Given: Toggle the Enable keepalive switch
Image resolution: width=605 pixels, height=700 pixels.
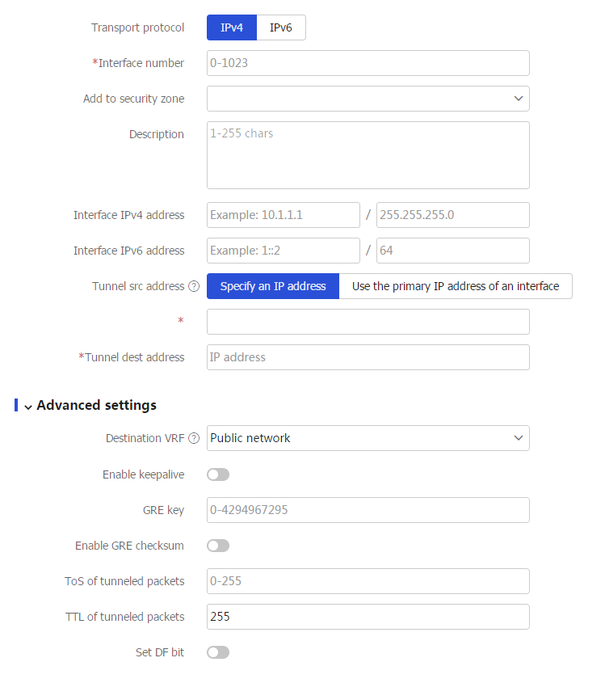Looking at the screenshot, I should click(218, 474).
